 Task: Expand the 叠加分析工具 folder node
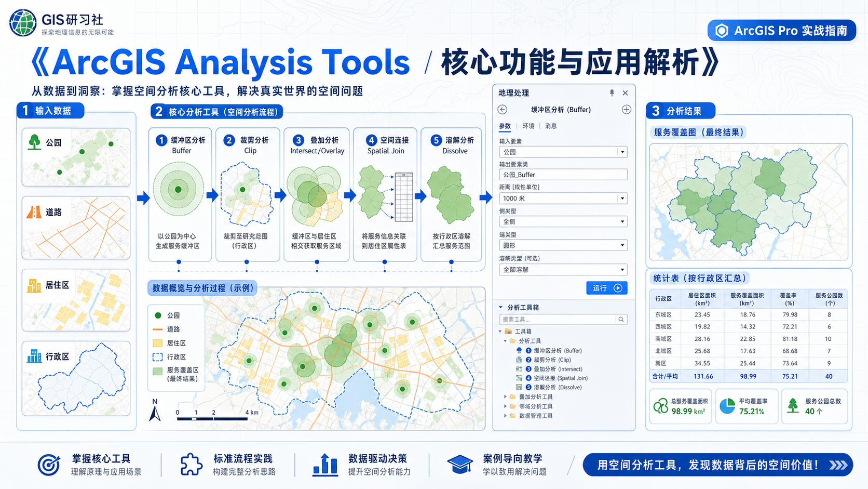tap(505, 397)
